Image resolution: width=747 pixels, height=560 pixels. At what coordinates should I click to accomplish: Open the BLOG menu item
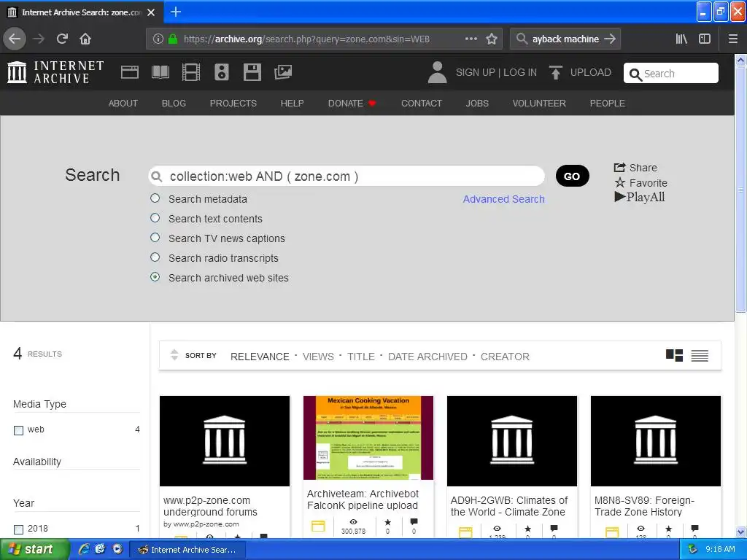(174, 104)
